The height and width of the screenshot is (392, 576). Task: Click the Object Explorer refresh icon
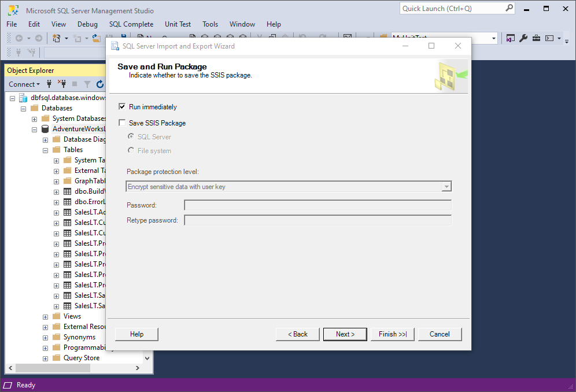tap(100, 84)
